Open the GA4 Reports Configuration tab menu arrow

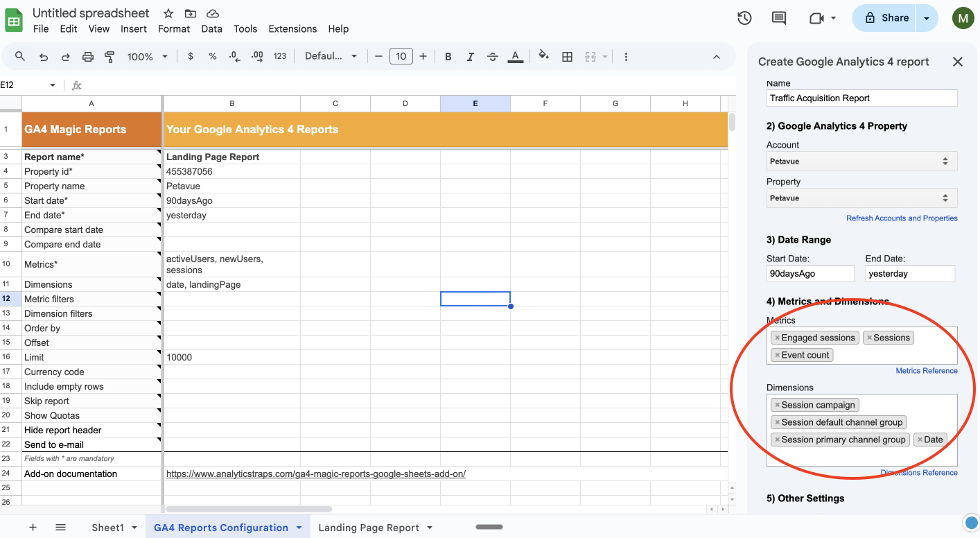click(x=299, y=528)
